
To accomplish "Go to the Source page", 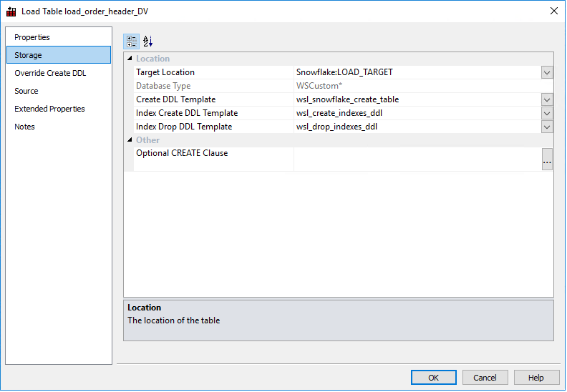I will coord(26,91).
